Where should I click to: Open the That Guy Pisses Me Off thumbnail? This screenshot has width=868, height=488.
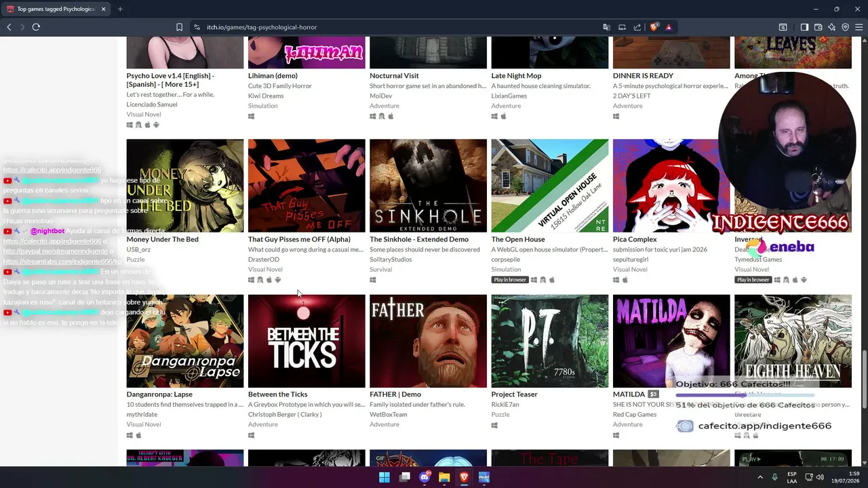click(x=307, y=186)
